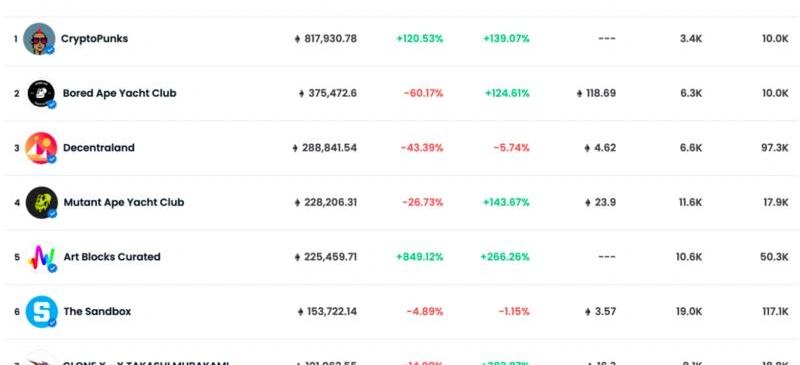
Task: Open Mutant Ape Yacht Club collection name
Action: 124,202
